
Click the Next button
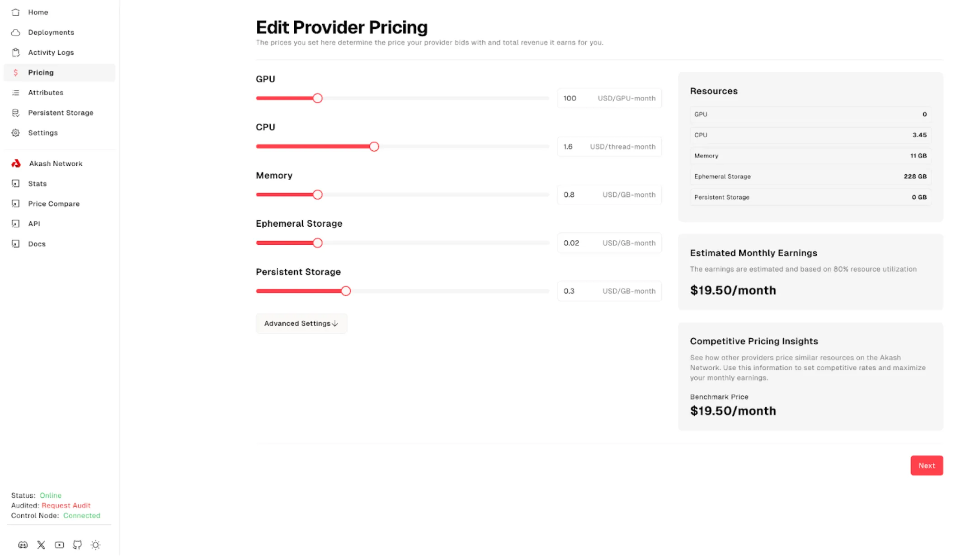[926, 466]
